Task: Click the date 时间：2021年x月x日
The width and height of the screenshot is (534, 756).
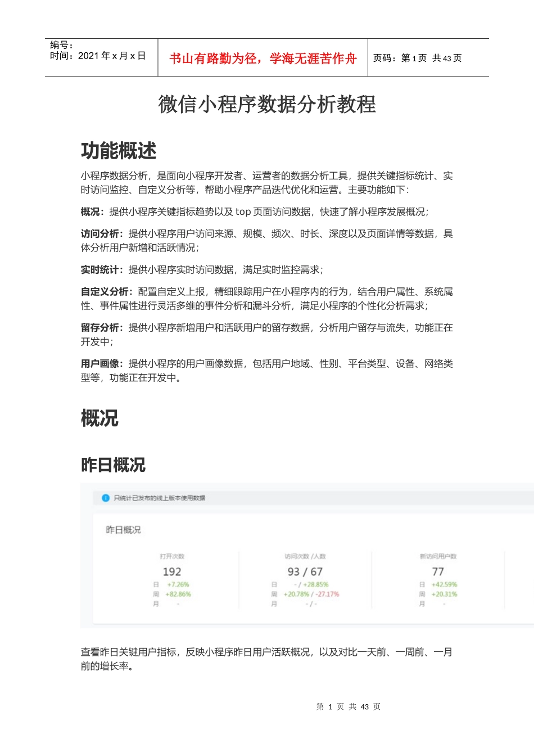Action: (x=98, y=56)
